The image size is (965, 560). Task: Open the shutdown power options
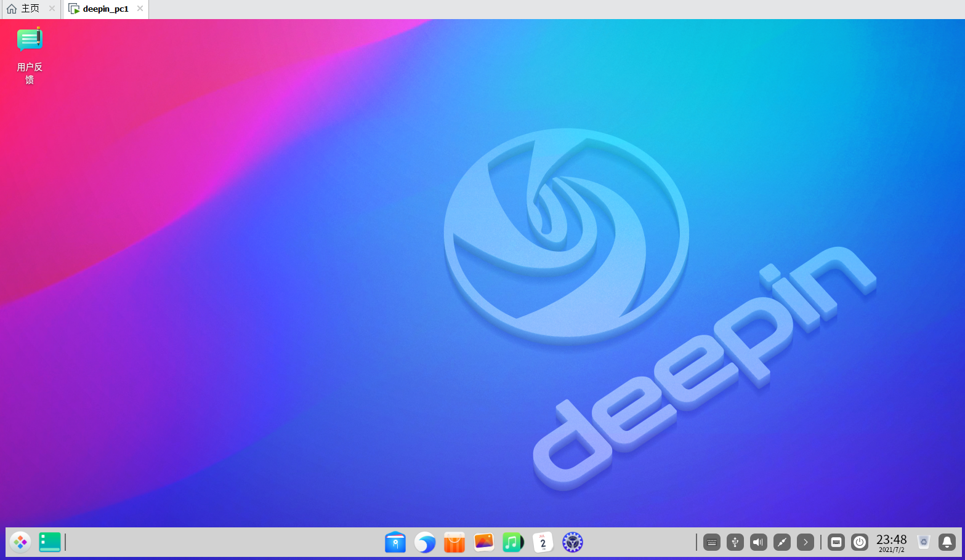860,542
